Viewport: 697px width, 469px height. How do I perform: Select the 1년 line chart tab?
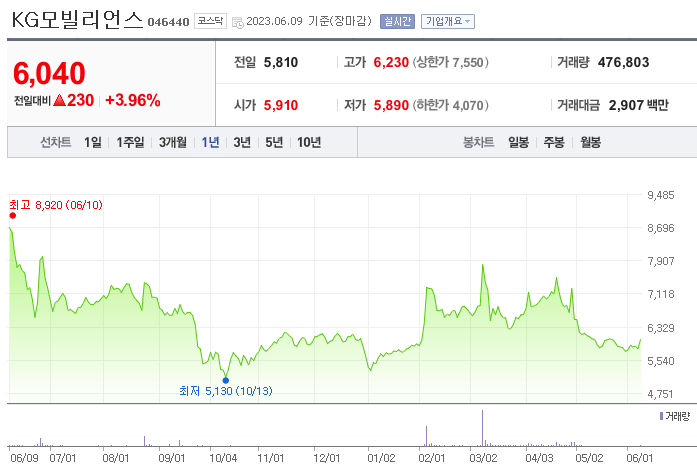coord(210,142)
